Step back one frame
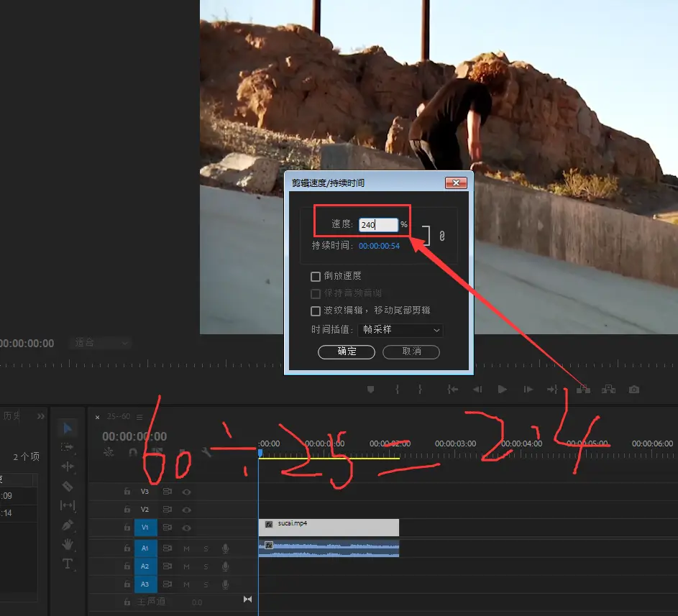678x616 pixels. [477, 390]
